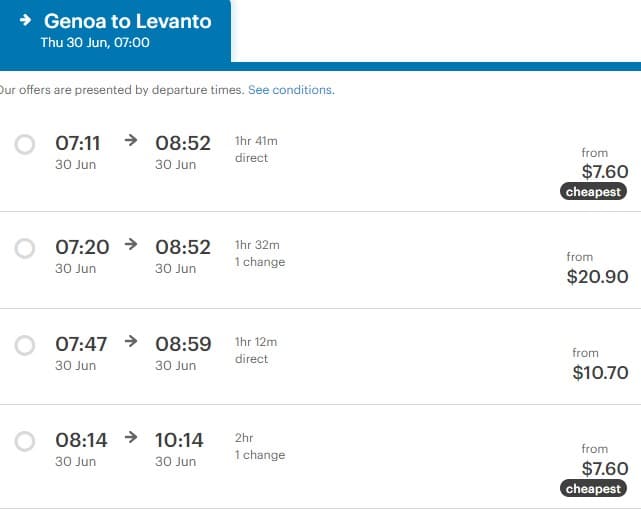The width and height of the screenshot is (641, 512).
Task: Click the $20.90 fare price
Action: pyautogui.click(x=597, y=277)
